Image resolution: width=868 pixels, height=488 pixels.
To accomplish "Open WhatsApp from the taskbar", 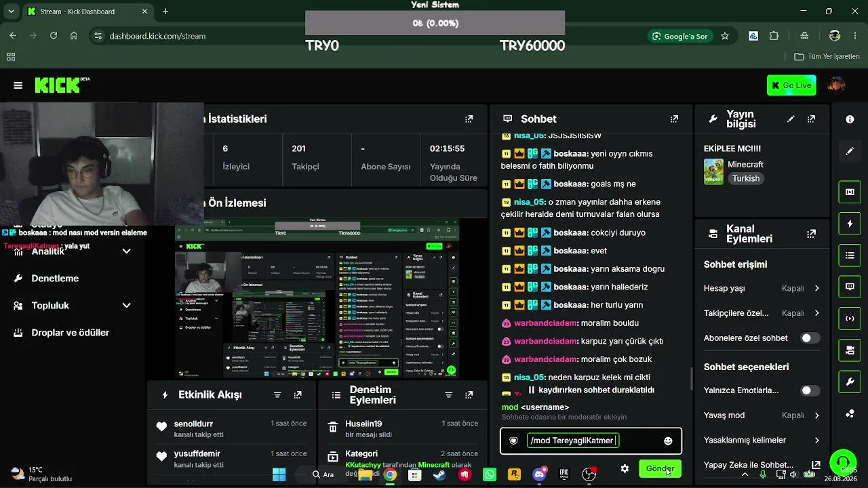I will point(490,474).
